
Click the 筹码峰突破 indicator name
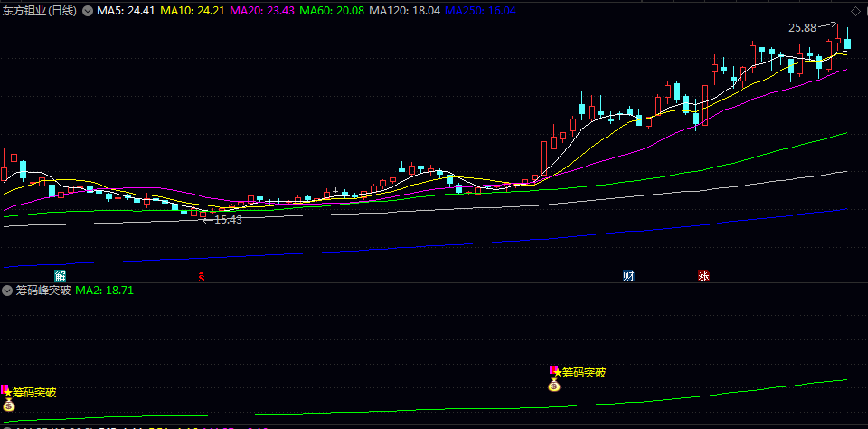[43, 291]
